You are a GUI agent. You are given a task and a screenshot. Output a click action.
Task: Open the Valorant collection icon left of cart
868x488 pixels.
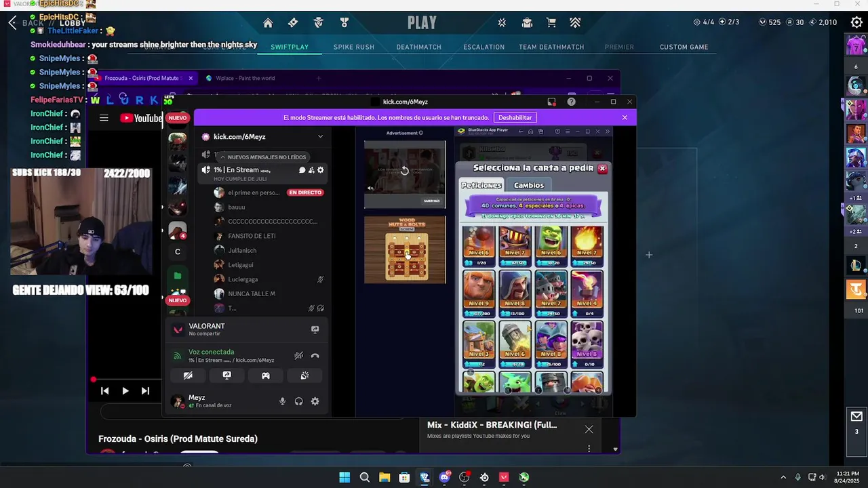[527, 23]
